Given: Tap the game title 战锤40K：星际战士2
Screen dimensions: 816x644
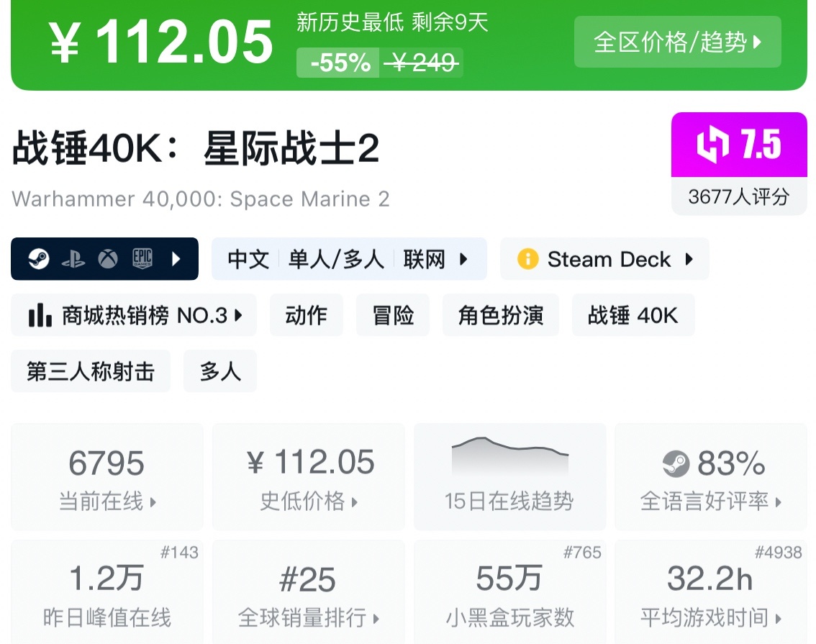Looking at the screenshot, I should click(x=196, y=149).
